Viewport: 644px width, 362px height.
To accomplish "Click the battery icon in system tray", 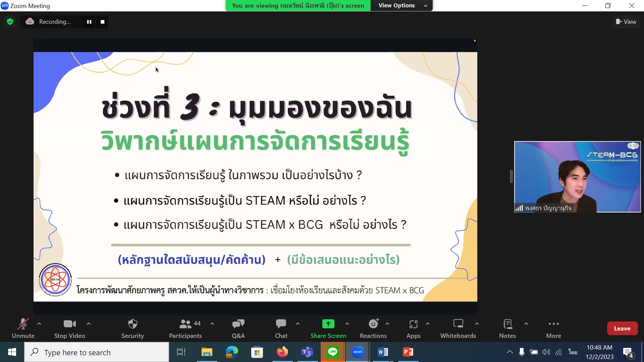I will (534, 352).
